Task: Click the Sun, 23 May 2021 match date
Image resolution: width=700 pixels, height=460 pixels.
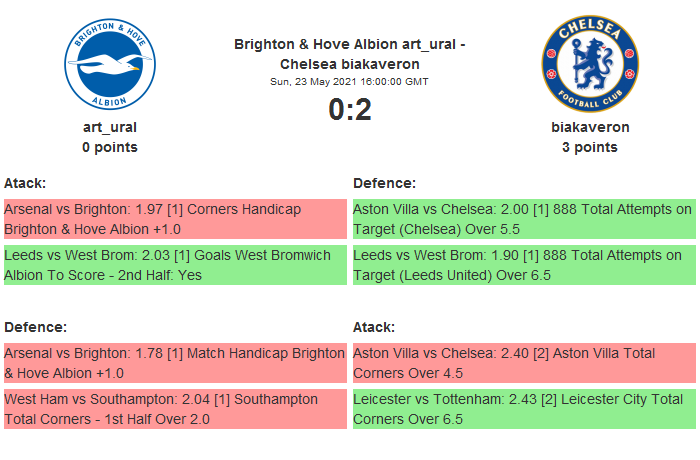Action: click(349, 81)
